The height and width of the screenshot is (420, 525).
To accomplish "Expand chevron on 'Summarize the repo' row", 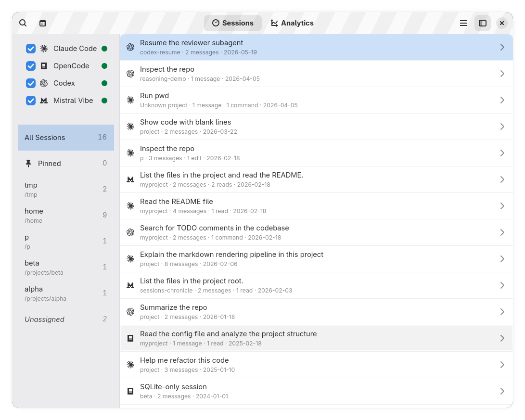I will 502,312.
